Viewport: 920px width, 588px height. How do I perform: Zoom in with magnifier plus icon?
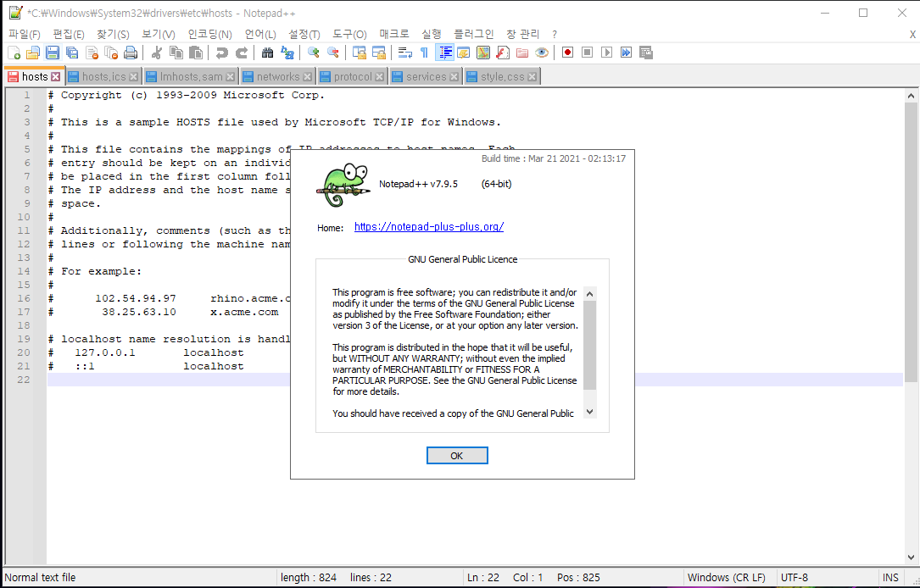(x=314, y=53)
